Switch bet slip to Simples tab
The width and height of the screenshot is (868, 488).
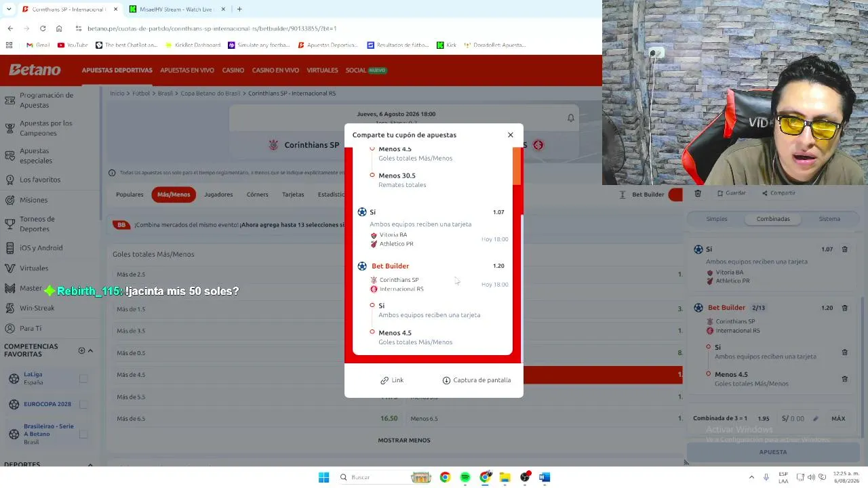pos(717,219)
